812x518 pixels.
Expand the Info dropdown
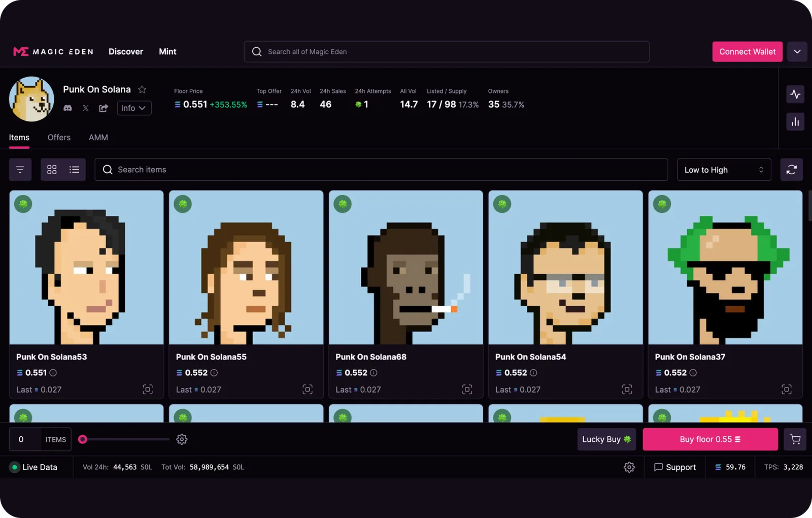(134, 108)
